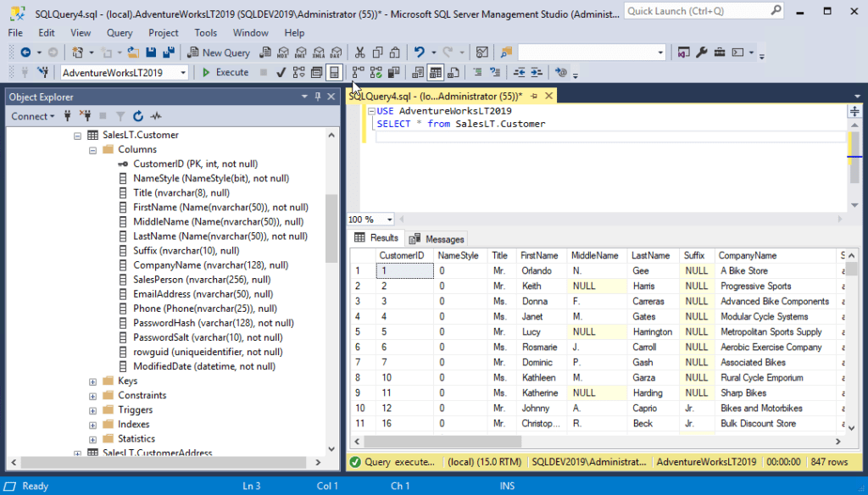
Task: Click the New Query button
Action: pos(219,53)
